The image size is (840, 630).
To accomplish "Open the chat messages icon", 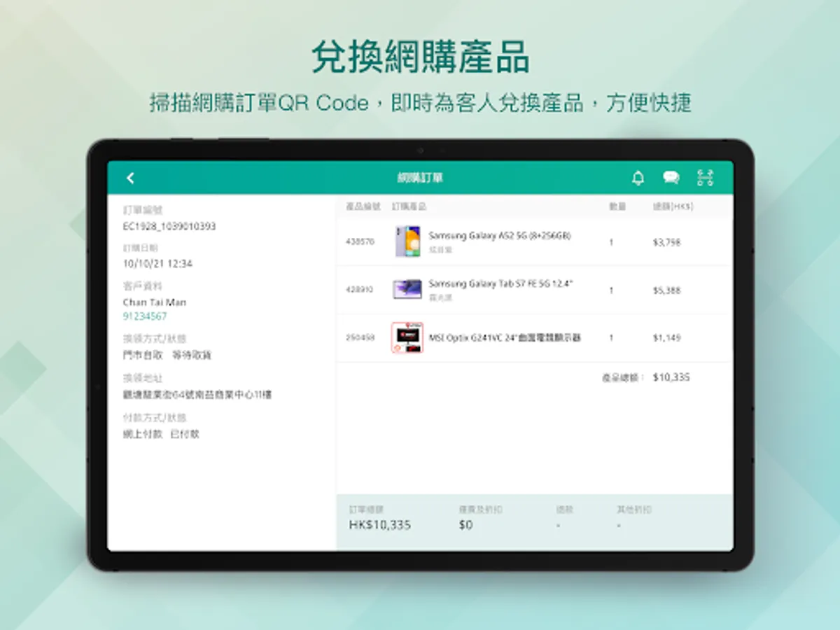I will click(x=671, y=178).
